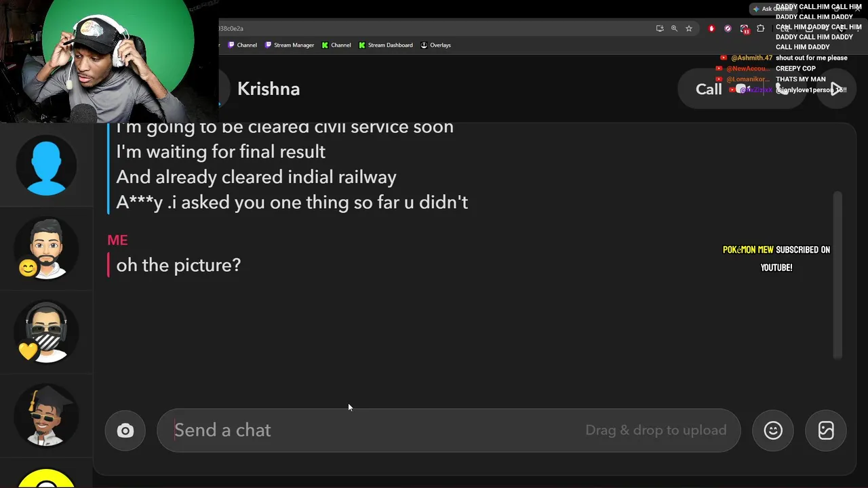Image resolution: width=868 pixels, height=488 pixels.
Task: Open the browser extensions puzzle icon
Action: (760, 28)
